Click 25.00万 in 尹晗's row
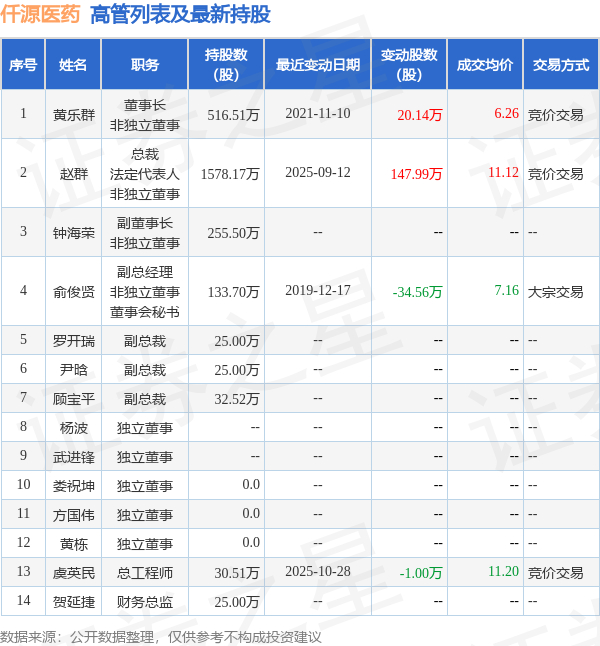Viewport: 600px width, 646px height. pos(237,370)
